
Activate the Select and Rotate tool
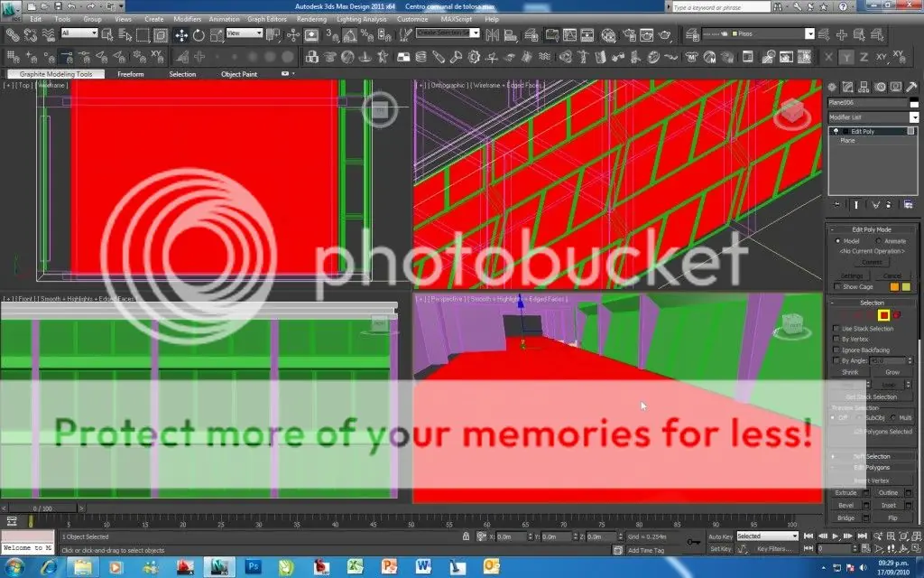199,35
